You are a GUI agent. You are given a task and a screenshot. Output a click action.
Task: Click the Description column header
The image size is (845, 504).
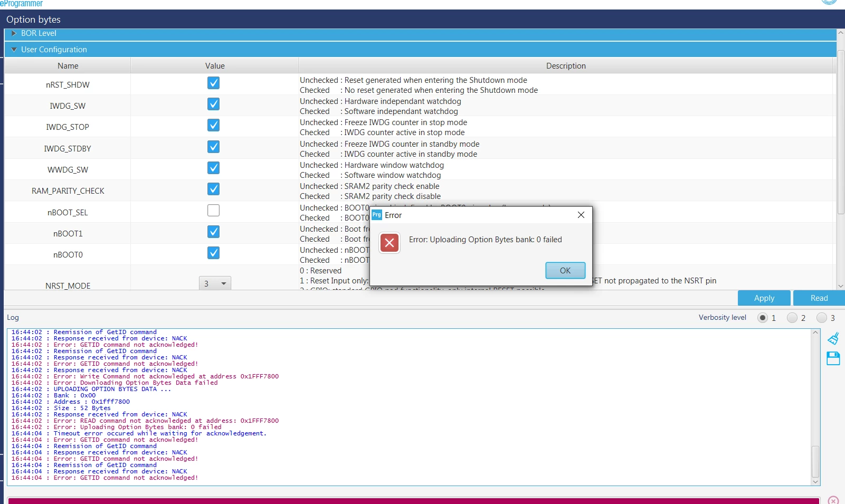(566, 66)
